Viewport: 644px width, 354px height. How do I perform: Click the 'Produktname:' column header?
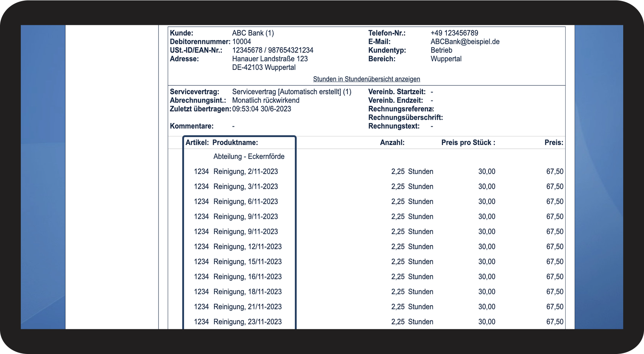[x=235, y=143]
